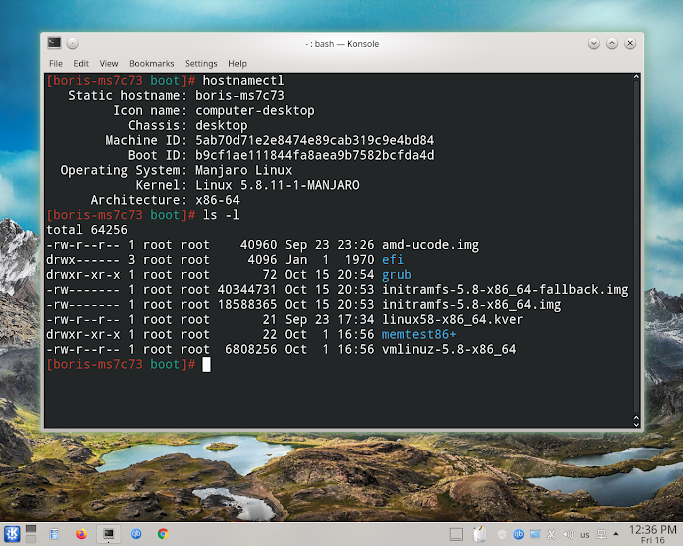Screen dimensions: 683x546
Task: Click the 'Linux 5.8.11-1-MANJARO' kernel value
Action: [277, 185]
